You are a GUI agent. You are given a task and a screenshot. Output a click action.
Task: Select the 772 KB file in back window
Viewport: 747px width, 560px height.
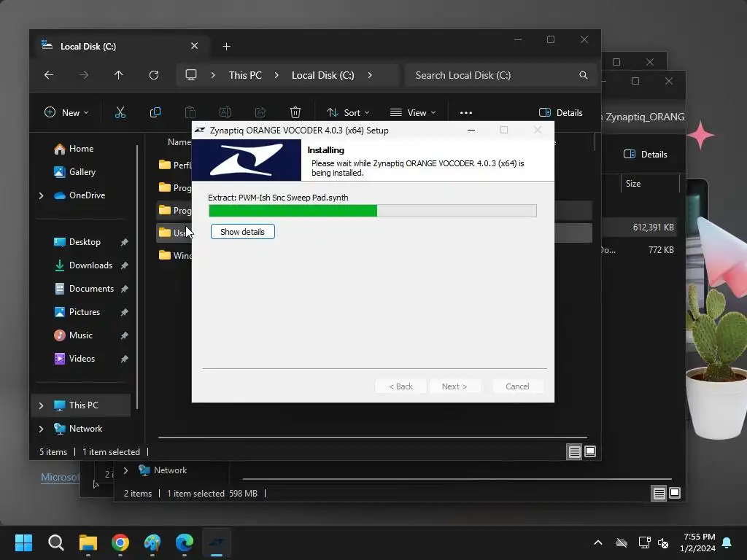(x=638, y=249)
